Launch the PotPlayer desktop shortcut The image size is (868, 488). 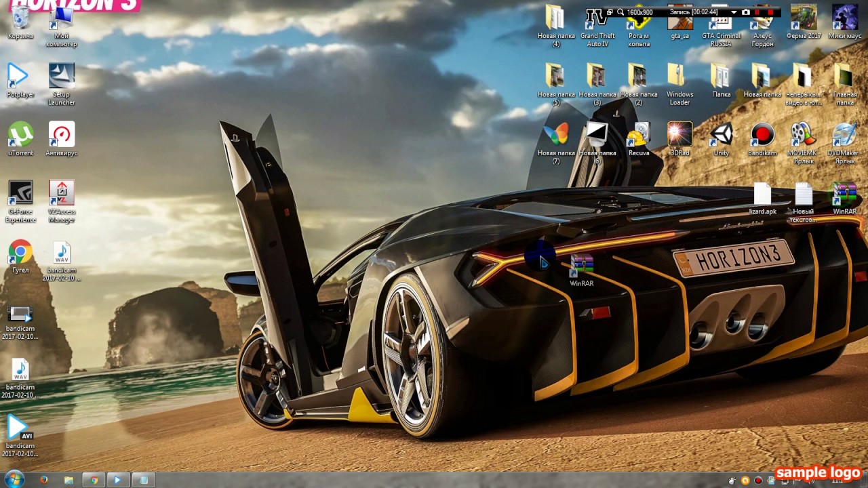pyautogui.click(x=20, y=81)
